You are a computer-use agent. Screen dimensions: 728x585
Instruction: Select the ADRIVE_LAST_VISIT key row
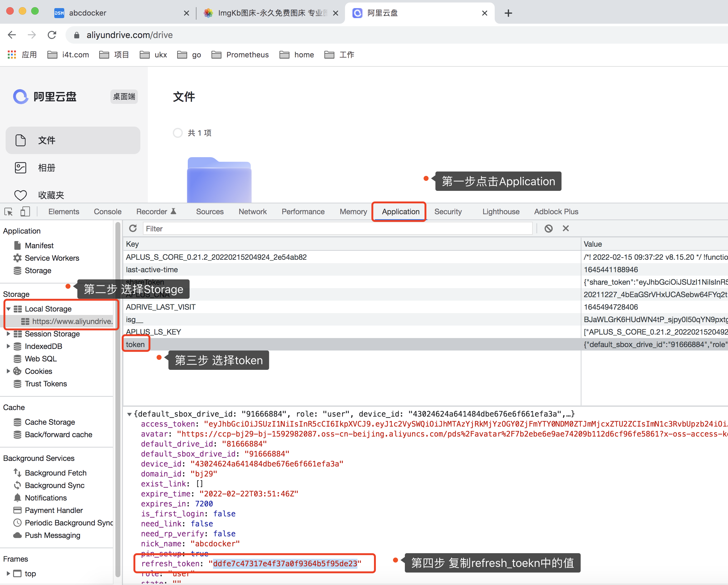(425, 307)
